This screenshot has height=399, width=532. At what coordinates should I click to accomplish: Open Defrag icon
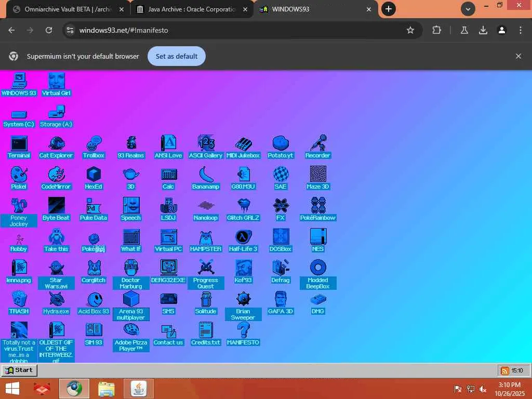click(280, 272)
